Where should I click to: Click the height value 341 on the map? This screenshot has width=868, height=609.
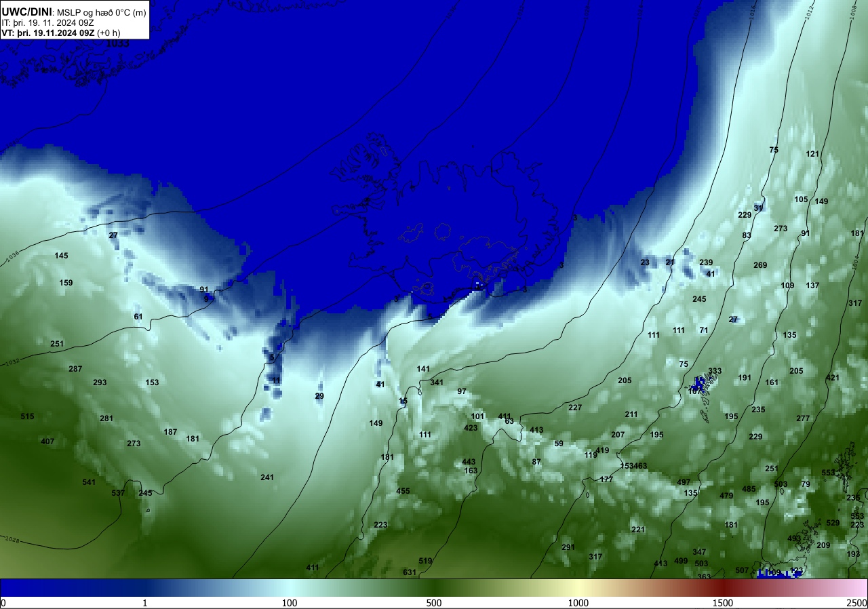click(437, 382)
